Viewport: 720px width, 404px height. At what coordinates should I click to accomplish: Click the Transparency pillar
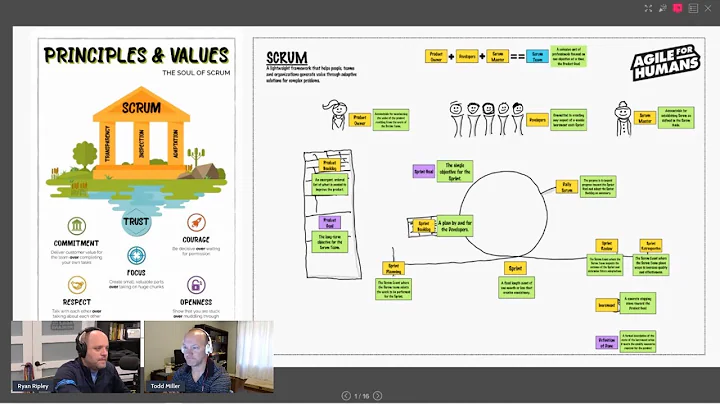[x=107, y=143]
